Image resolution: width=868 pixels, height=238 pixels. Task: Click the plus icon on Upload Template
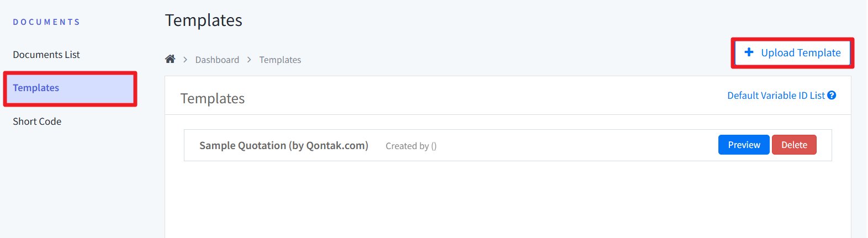(x=749, y=52)
